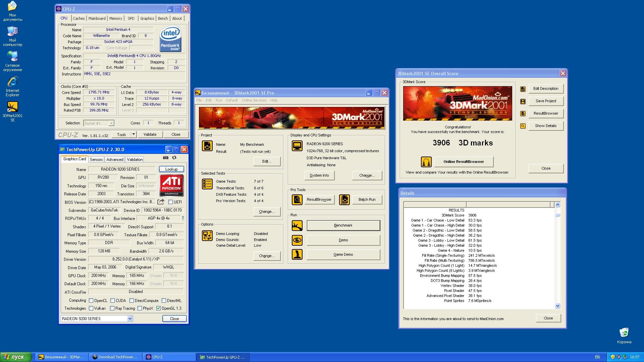Click the Show Details button
The height and width of the screenshot is (362, 644).
(545, 126)
